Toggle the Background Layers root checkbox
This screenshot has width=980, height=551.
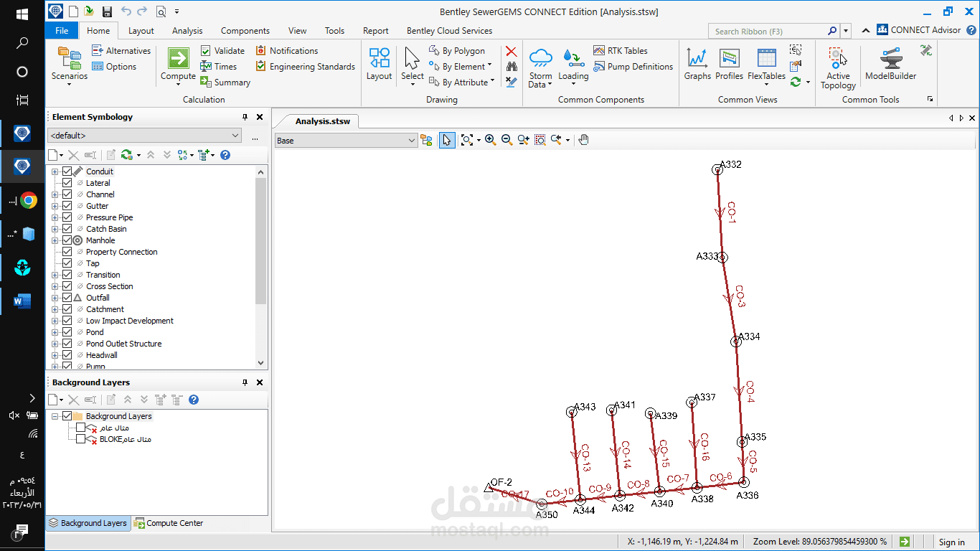pos(67,416)
